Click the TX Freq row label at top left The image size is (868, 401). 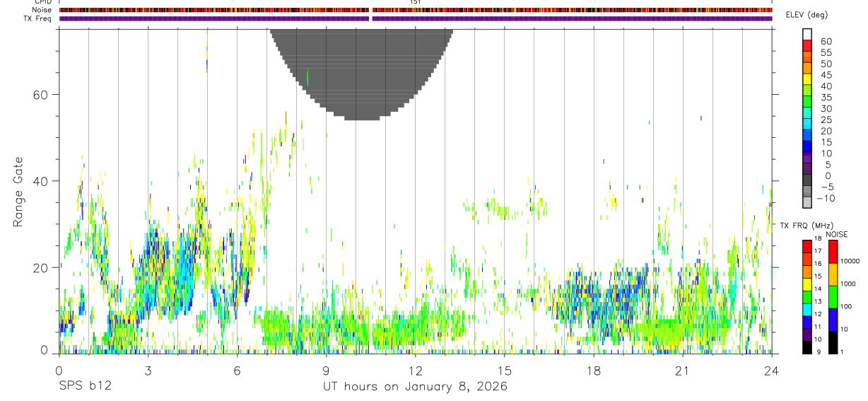pos(38,18)
